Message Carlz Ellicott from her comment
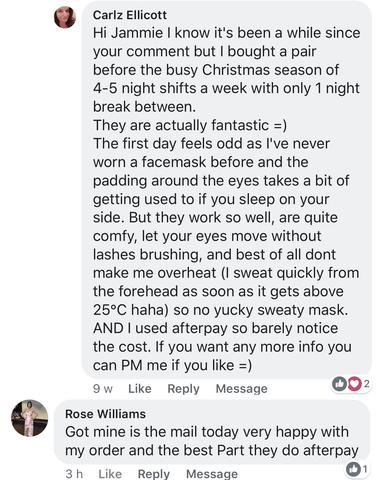 pos(241,389)
